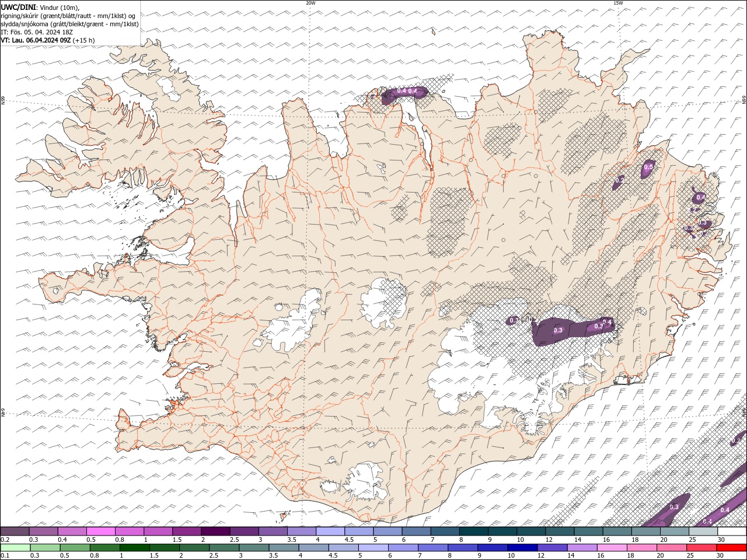747x560 pixels.
Task: Click the purple precipitation patch on north coast
Action: pyautogui.click(x=405, y=93)
